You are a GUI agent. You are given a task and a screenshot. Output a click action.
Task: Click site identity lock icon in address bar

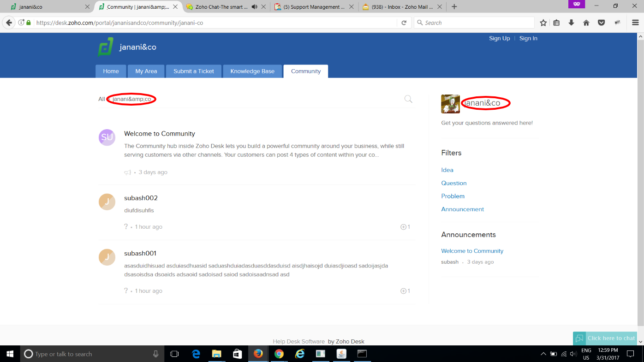(x=29, y=23)
